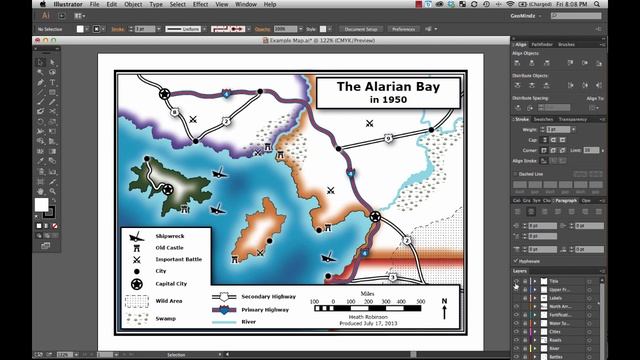The width and height of the screenshot is (640, 360).
Task: Click the search field in application bar
Action: [x=576, y=16]
